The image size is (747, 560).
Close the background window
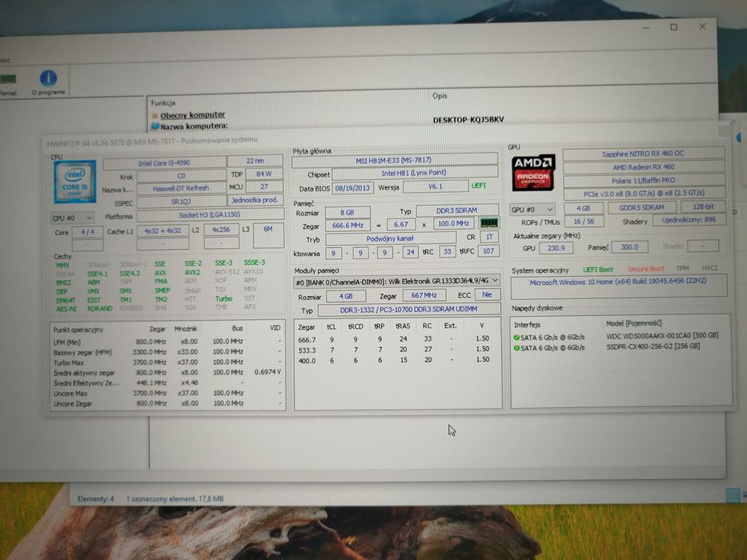tap(702, 26)
